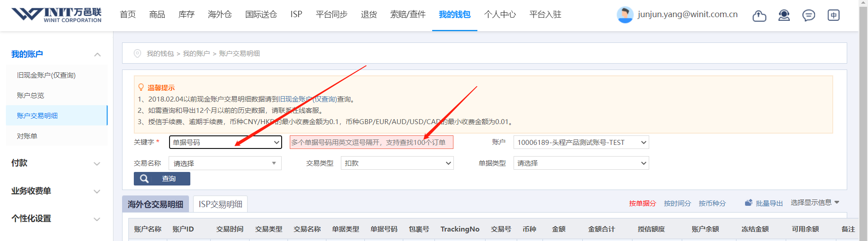Expand the 付款 sidebar section
The width and height of the screenshot is (868, 241).
coord(97,164)
